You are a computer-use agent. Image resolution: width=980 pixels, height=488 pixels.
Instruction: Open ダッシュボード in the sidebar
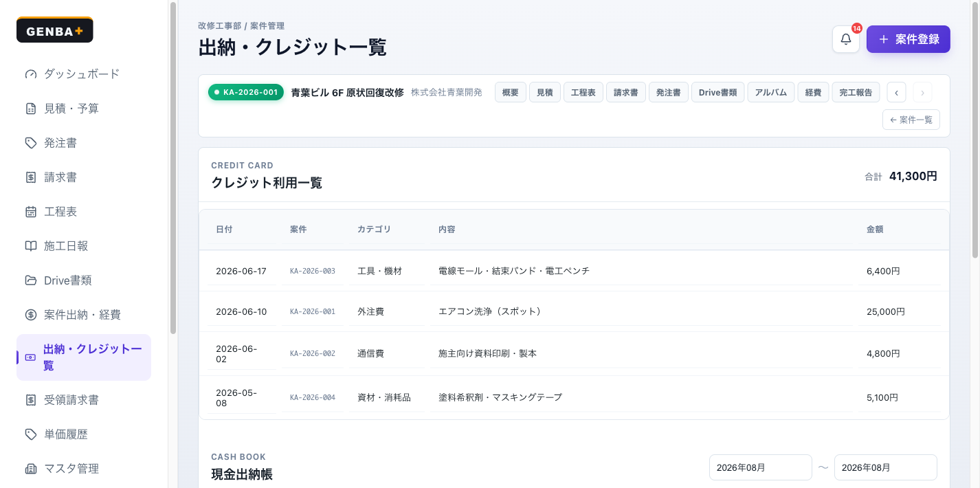84,74
